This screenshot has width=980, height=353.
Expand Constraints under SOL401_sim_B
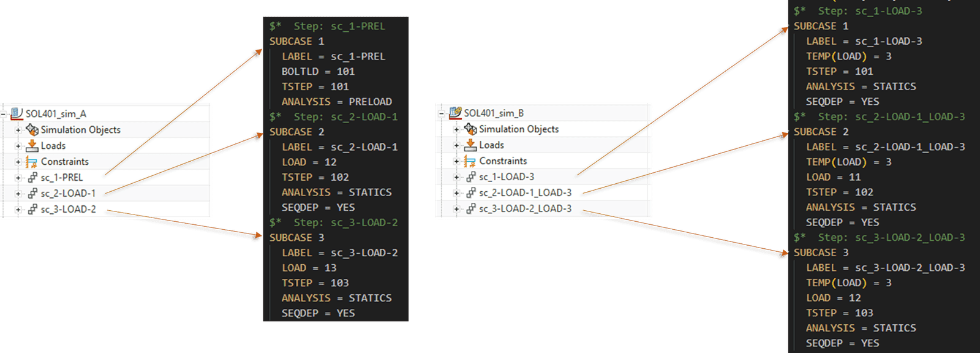(x=456, y=161)
